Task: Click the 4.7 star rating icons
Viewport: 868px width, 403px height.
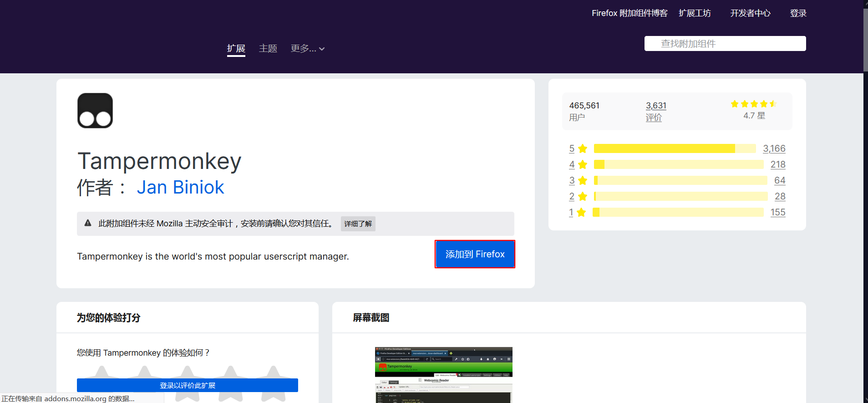Action: (754, 104)
